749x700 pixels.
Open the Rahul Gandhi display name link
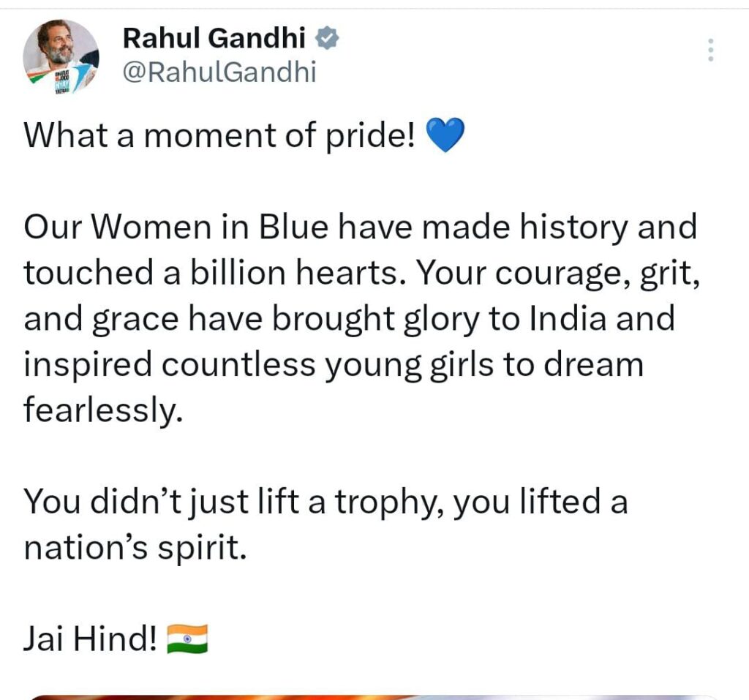(214, 38)
